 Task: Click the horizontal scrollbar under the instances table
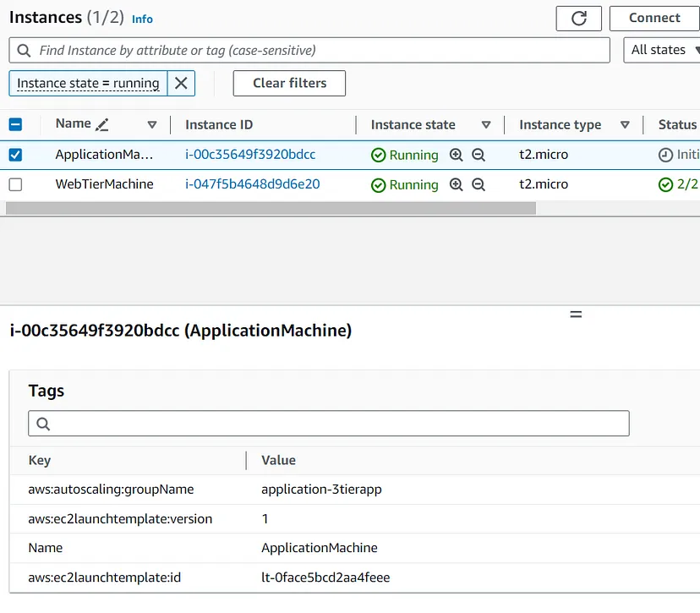(271, 208)
